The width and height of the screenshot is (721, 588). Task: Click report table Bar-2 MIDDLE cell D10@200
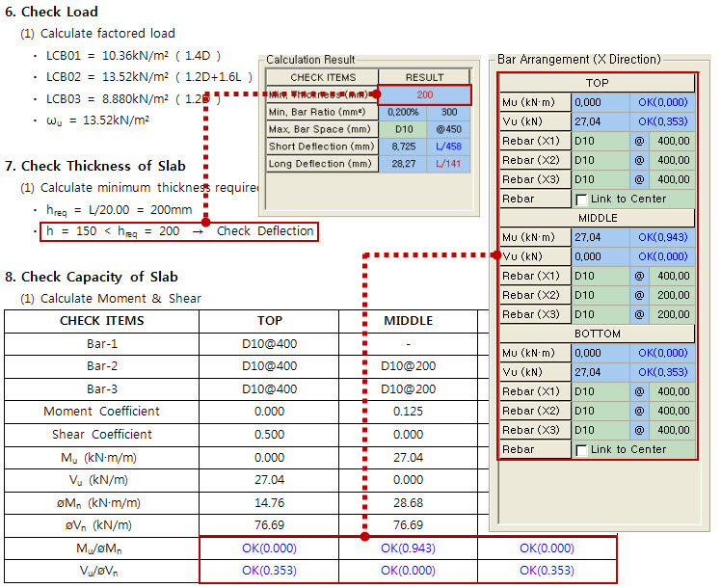click(x=409, y=366)
